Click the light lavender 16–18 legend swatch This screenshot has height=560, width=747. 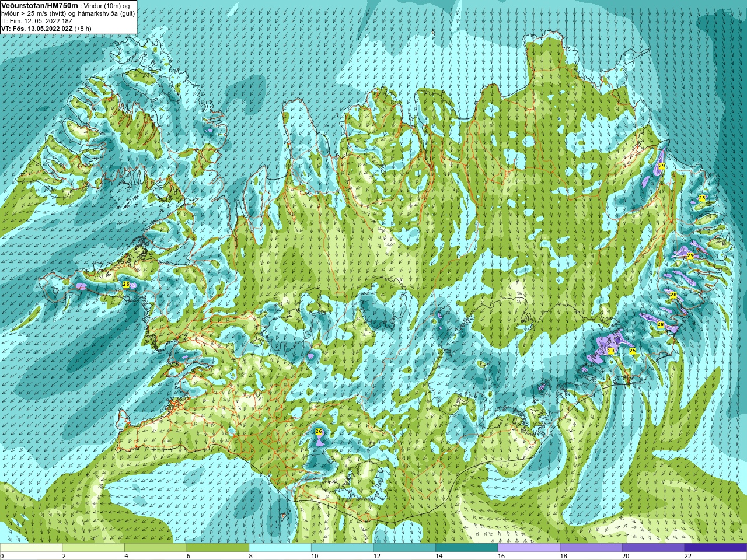[x=529, y=548]
